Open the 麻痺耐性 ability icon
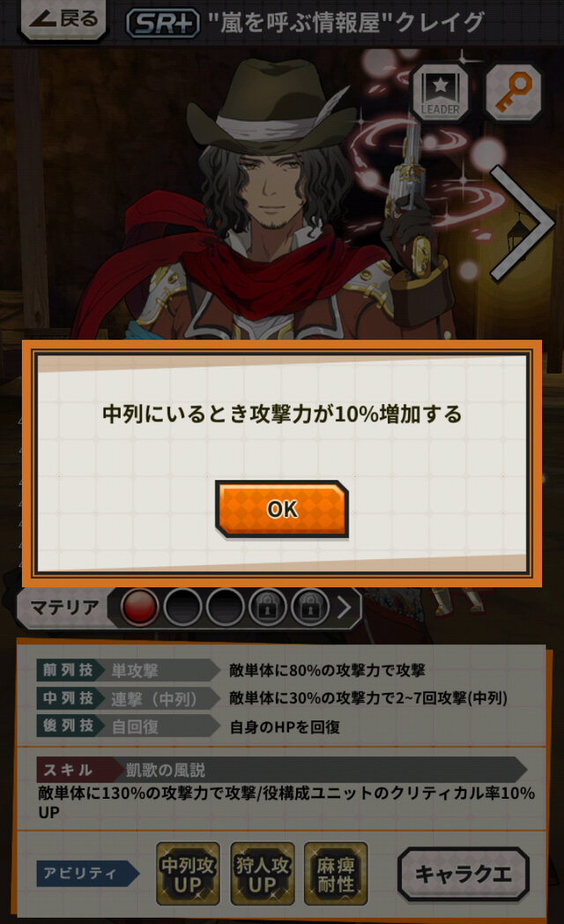The width and height of the screenshot is (564, 924). tap(336, 874)
